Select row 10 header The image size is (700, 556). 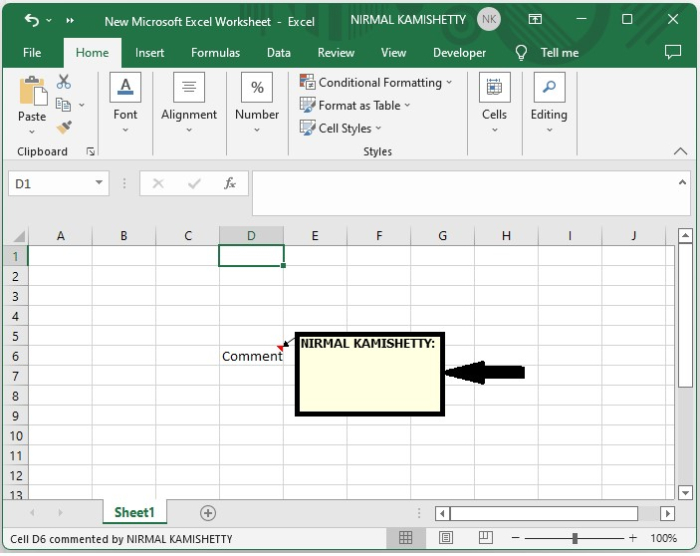(15, 436)
